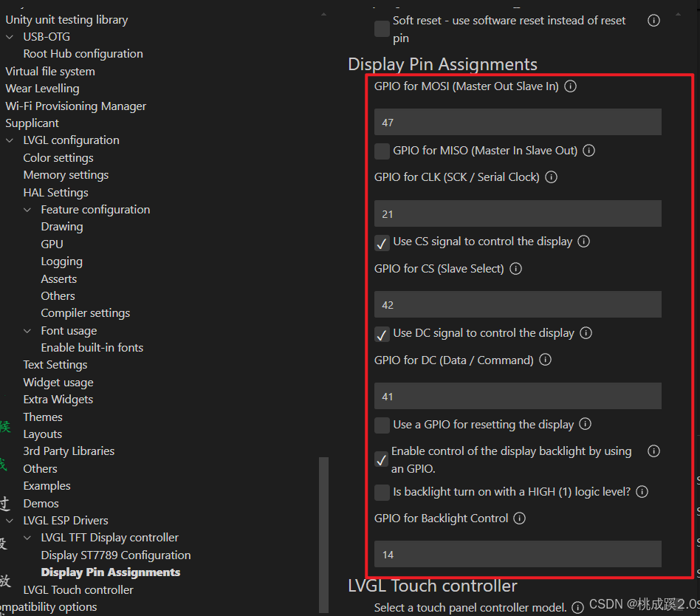Viewport: 700px width, 616px height.
Task: Open Root Hub configuration
Action: pyautogui.click(x=83, y=54)
